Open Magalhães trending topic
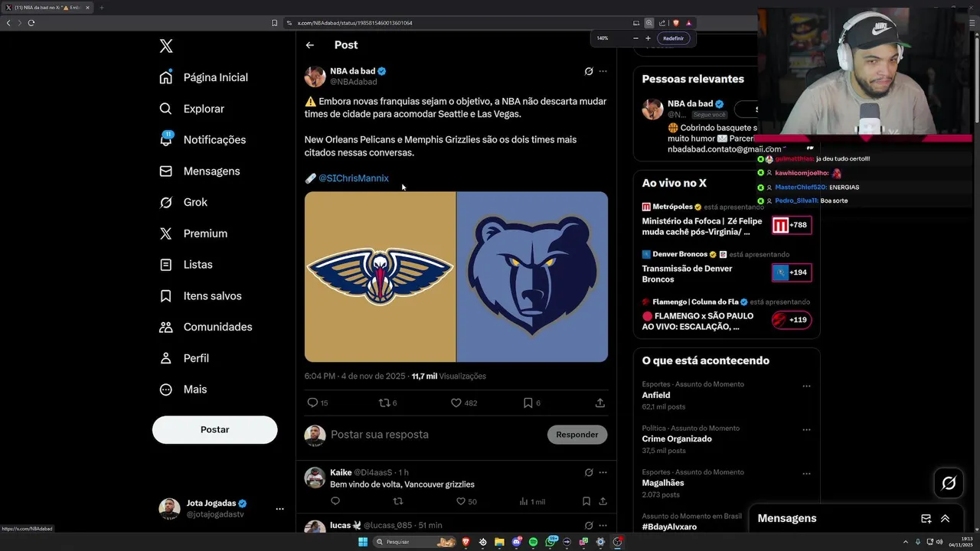 [663, 483]
